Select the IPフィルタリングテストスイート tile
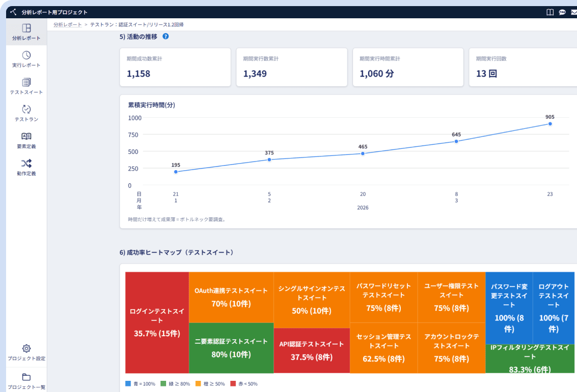This screenshot has width=577, height=392. click(530, 359)
